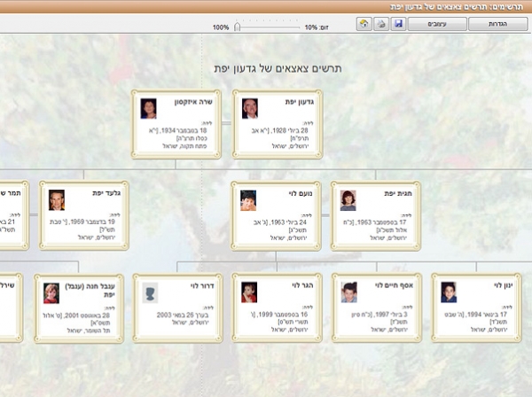Open the הגדרות button
Viewport: 532px width, 397px height.
(497, 24)
